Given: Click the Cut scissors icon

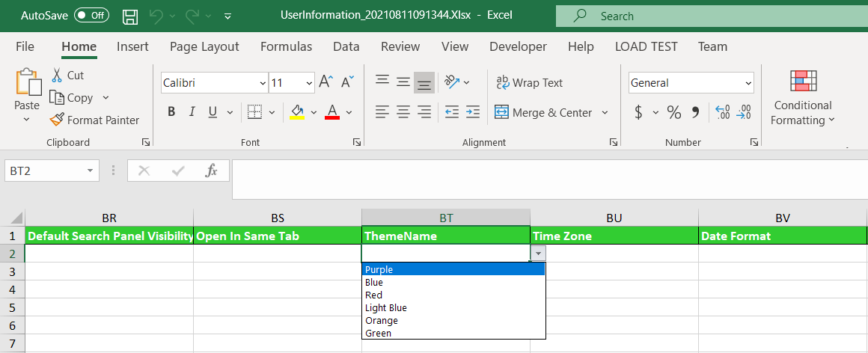Looking at the screenshot, I should [x=57, y=75].
